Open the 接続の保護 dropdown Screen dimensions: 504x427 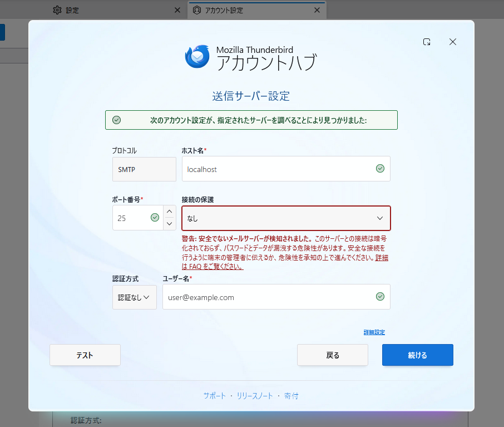point(286,218)
